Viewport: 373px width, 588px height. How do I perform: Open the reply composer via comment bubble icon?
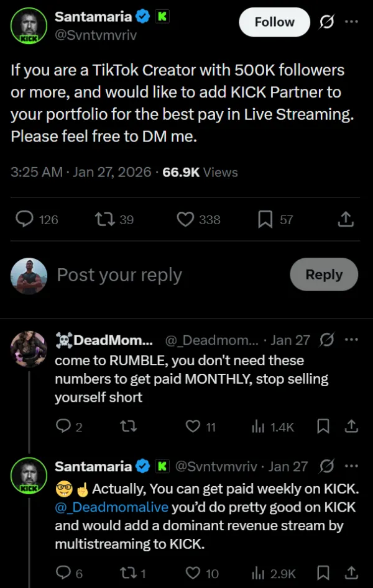pos(23,219)
